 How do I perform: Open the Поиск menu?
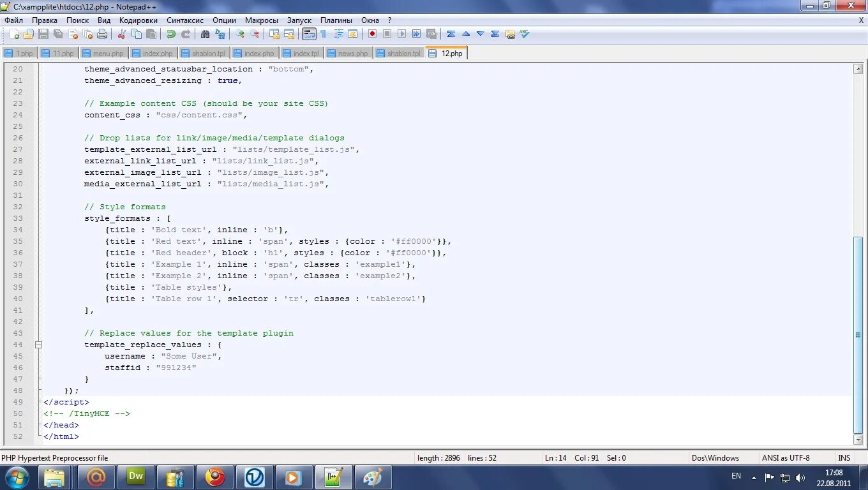78,20
